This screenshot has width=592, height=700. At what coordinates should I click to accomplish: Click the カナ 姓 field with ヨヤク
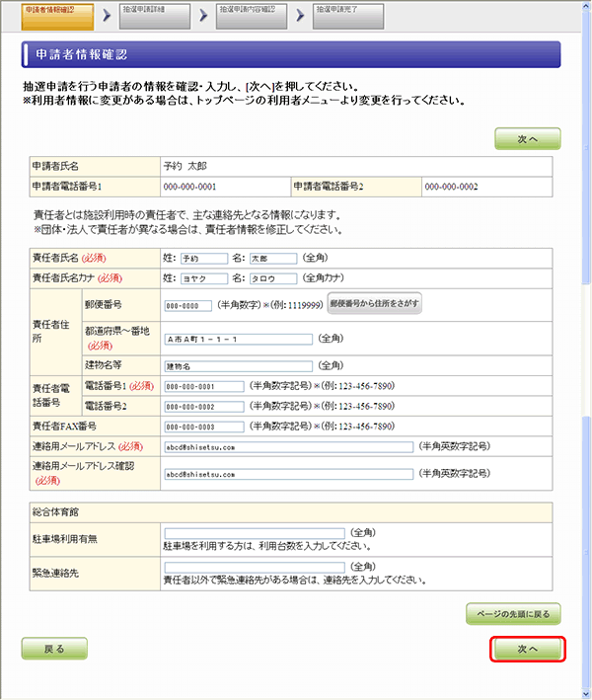204,278
